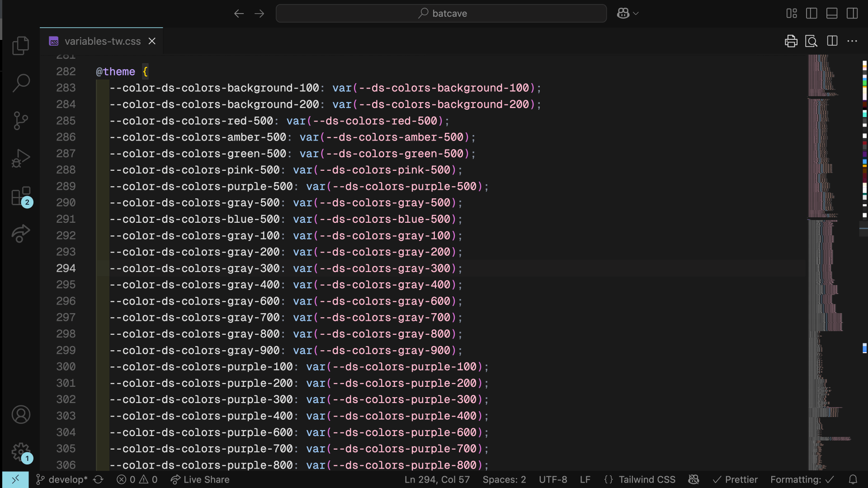Click the Prettier status item
The width and height of the screenshot is (868, 488).
click(x=735, y=479)
